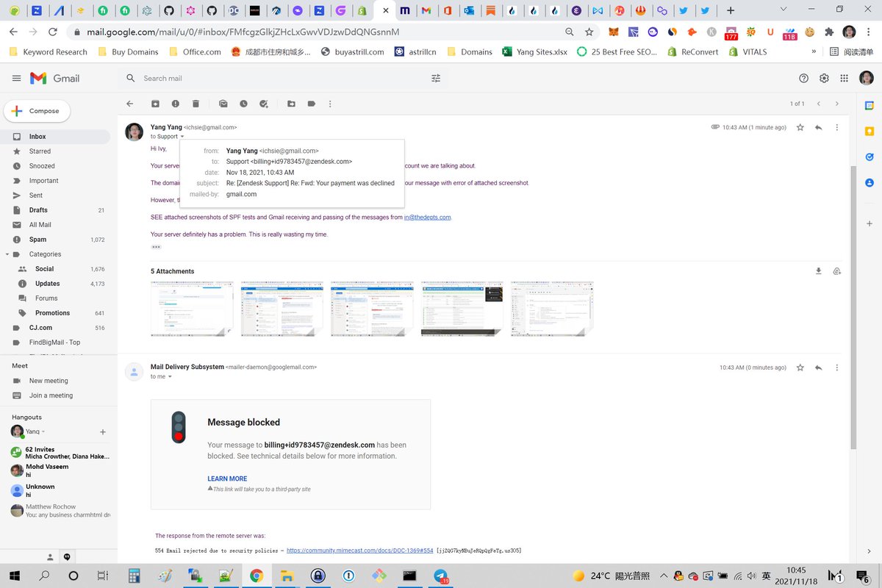Open Matthew Rochow Hangouts chat
882x588 pixels.
pos(59,511)
